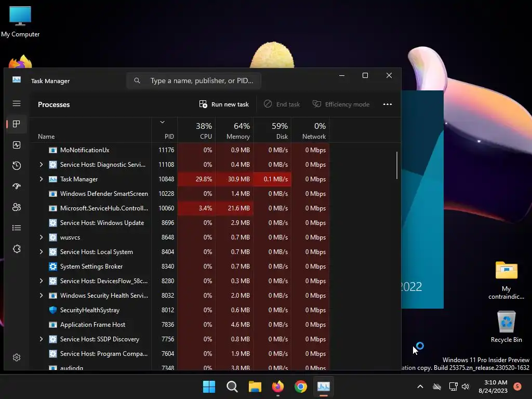Click Run new task button
532x399 pixels.
pyautogui.click(x=224, y=104)
